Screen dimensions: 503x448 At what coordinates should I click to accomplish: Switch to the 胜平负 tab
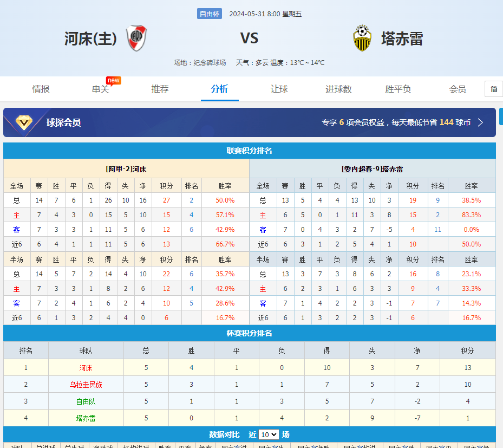pyautogui.click(x=398, y=89)
